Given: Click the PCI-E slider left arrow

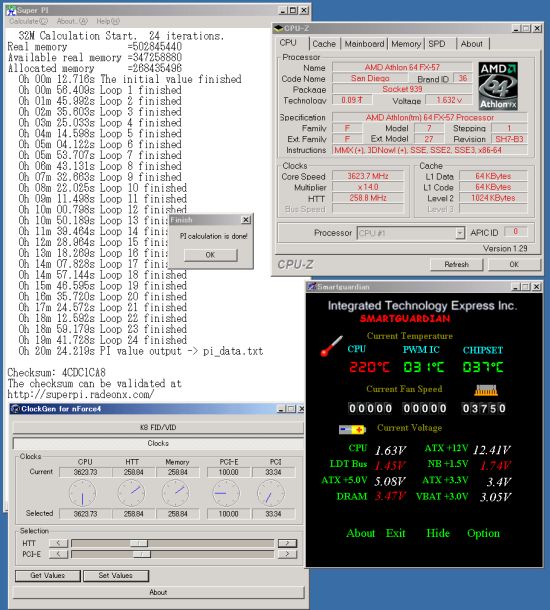Looking at the screenshot, I should pyautogui.click(x=59, y=554).
